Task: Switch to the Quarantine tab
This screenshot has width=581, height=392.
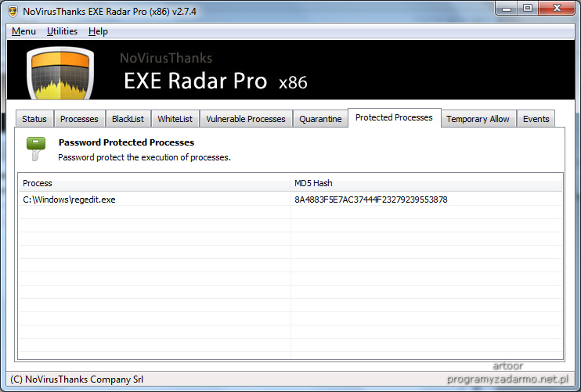Action: (320, 119)
